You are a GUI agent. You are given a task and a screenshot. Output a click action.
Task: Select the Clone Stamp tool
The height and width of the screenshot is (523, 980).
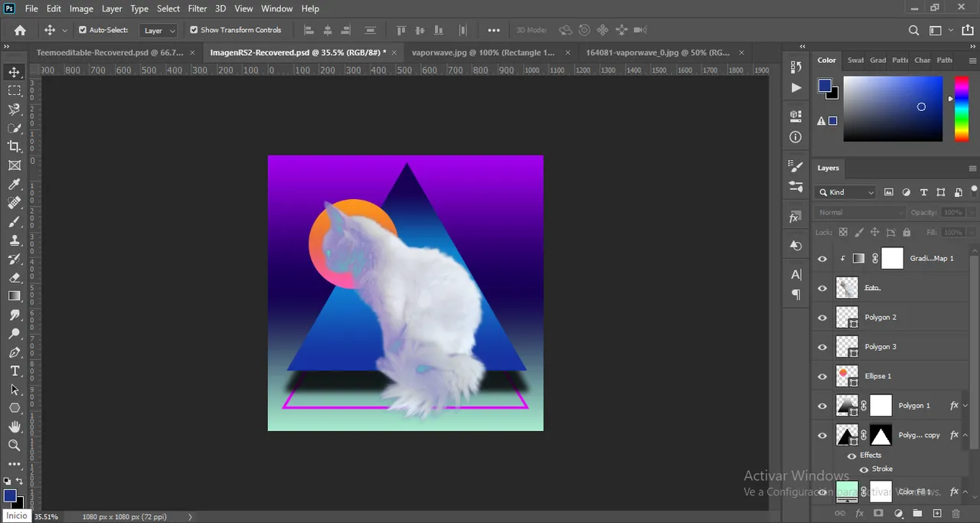(x=15, y=240)
